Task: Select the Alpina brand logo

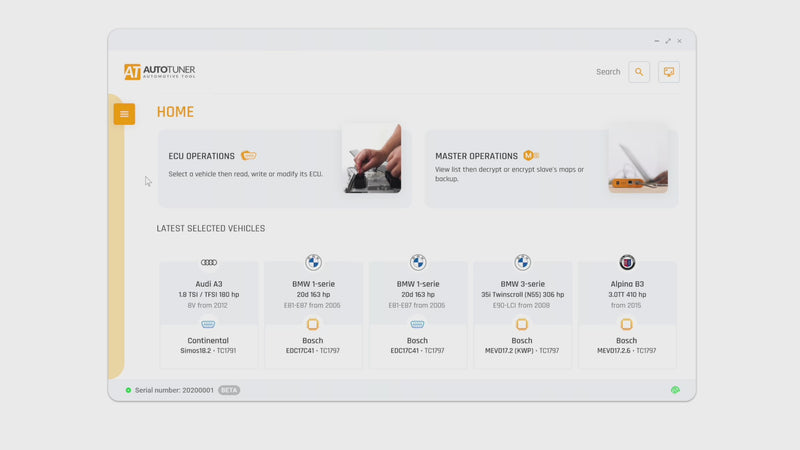Action: click(627, 263)
